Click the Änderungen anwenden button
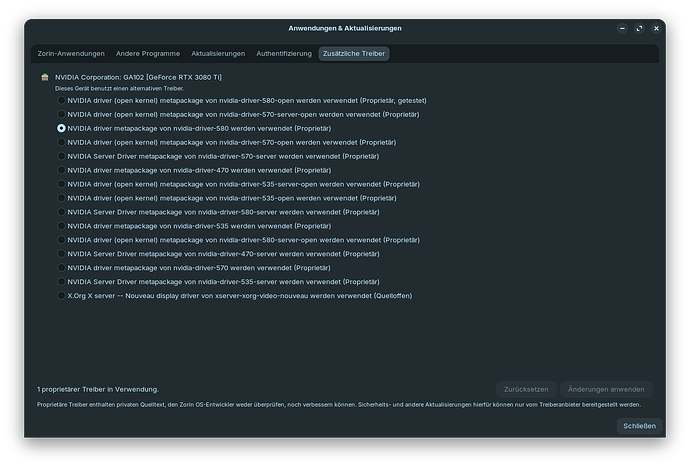This screenshot has width=690, height=466. [606, 389]
